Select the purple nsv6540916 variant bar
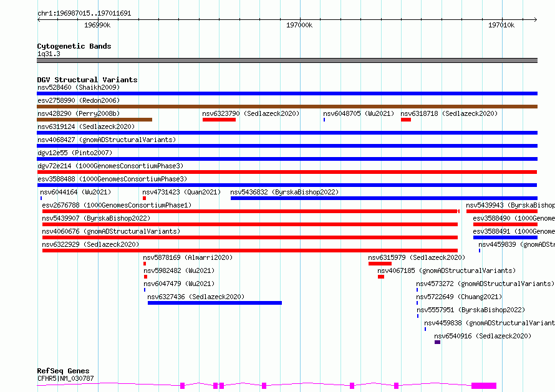Screen dimensions: 555x392 tap(438, 342)
